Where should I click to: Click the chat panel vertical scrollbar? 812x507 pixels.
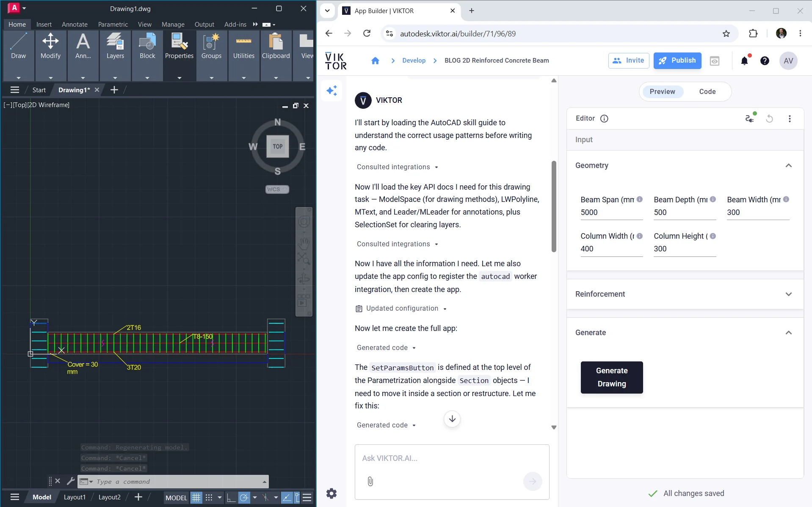point(554,207)
